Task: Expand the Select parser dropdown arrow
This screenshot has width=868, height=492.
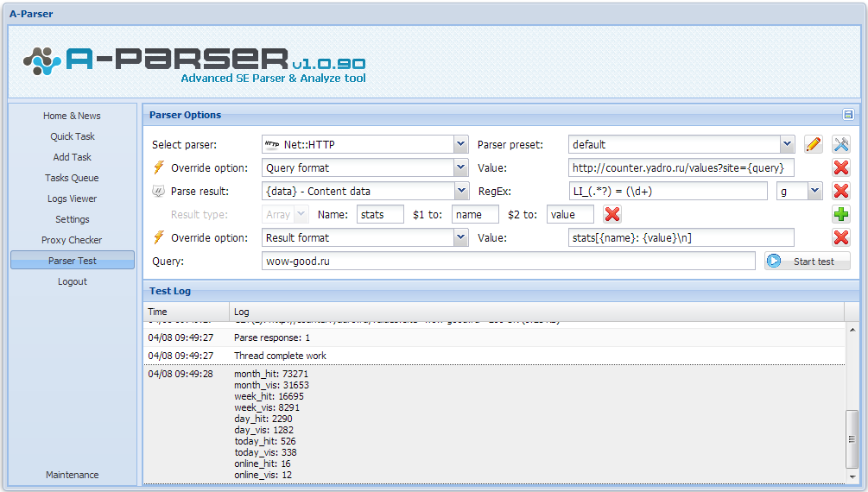Action: point(460,144)
